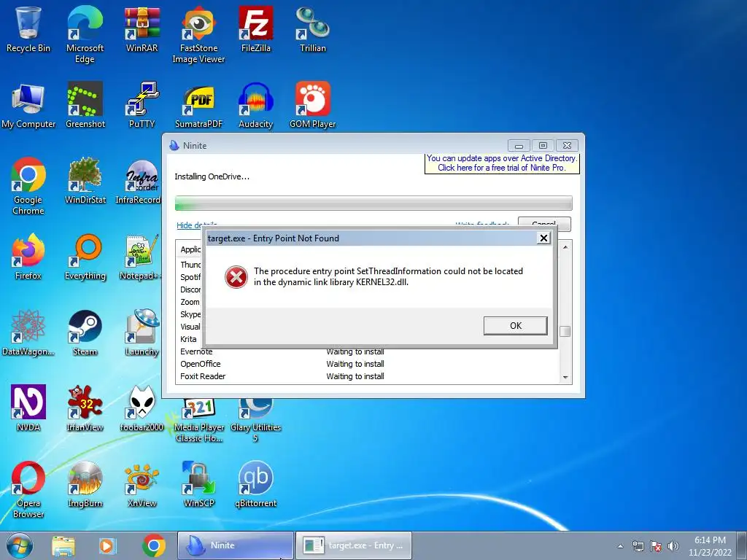Click the error message about SetThreadInformation
Image resolution: width=747 pixels, height=560 pixels.
point(388,276)
